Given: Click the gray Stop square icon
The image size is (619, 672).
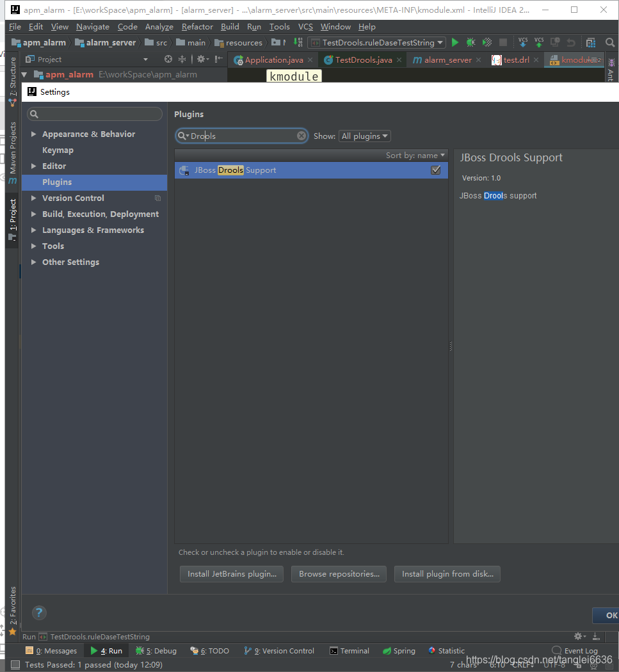Looking at the screenshot, I should point(503,42).
